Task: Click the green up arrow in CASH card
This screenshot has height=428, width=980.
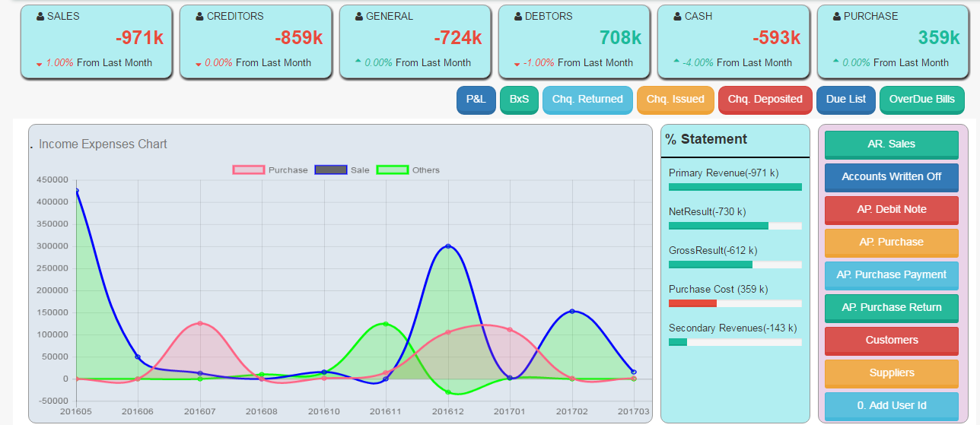Action: coord(676,62)
